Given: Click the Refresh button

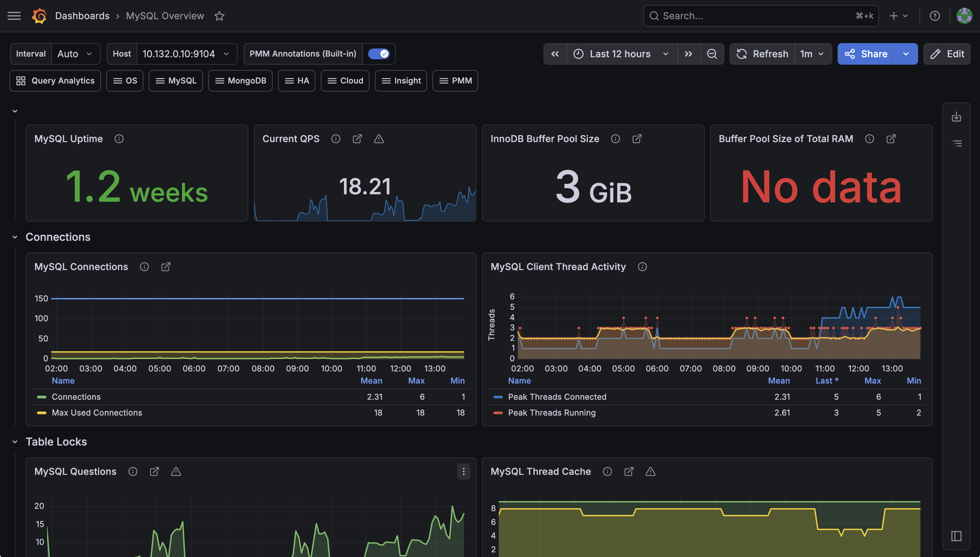Looking at the screenshot, I should click(x=762, y=54).
